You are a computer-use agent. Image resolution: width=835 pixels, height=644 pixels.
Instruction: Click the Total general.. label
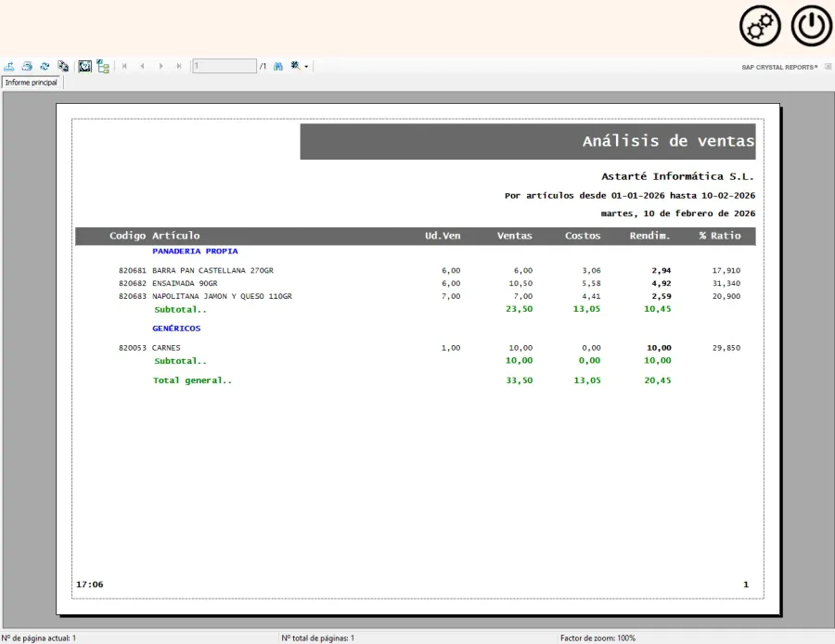click(x=193, y=380)
